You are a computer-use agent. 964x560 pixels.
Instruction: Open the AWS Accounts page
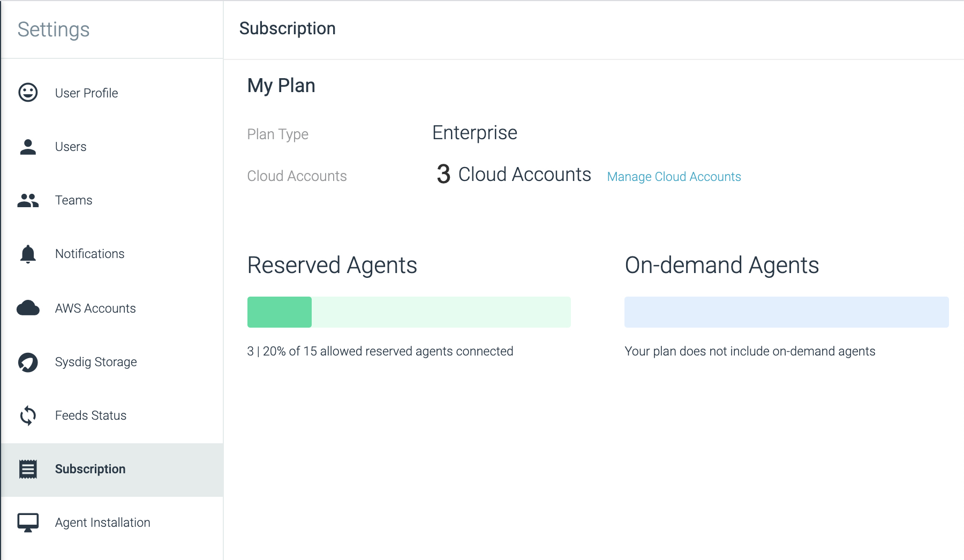point(112,308)
